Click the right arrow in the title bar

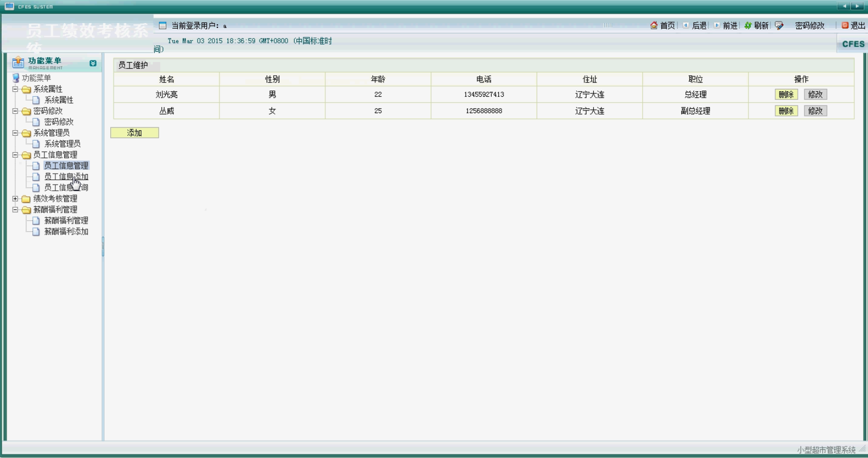pyautogui.click(x=858, y=6)
